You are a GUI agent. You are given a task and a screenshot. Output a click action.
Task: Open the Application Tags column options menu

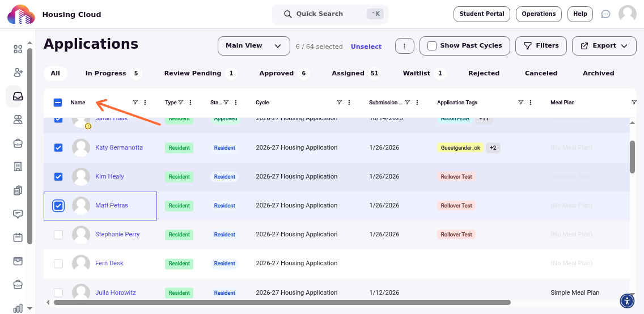point(531,102)
